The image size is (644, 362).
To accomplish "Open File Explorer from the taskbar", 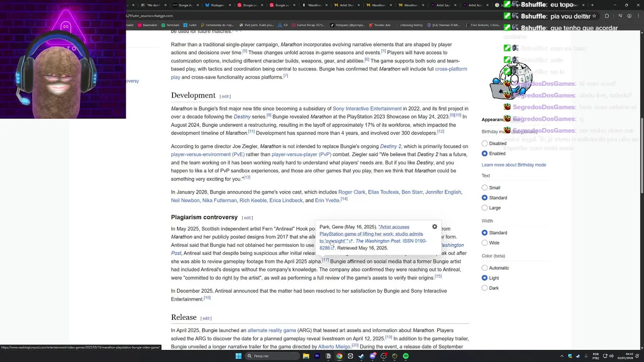I will coord(306,356).
